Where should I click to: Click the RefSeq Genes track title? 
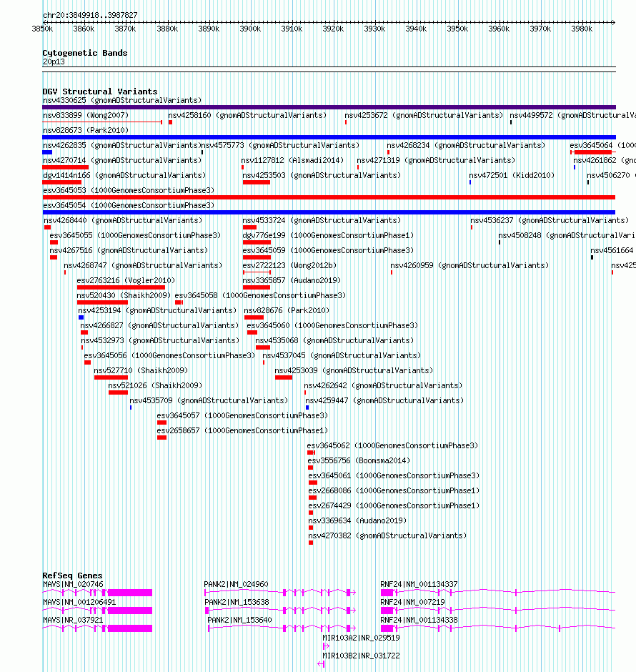coord(72,575)
